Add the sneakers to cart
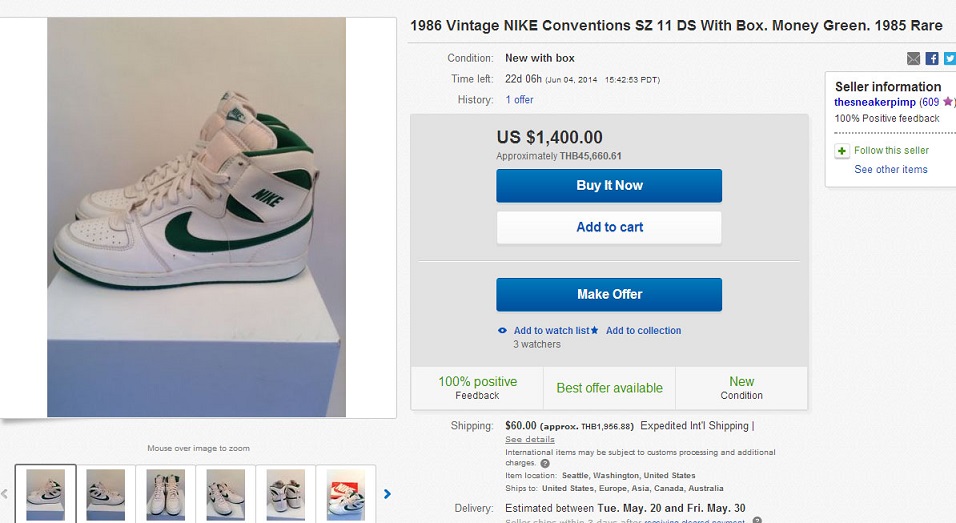The image size is (956, 523). 609,227
